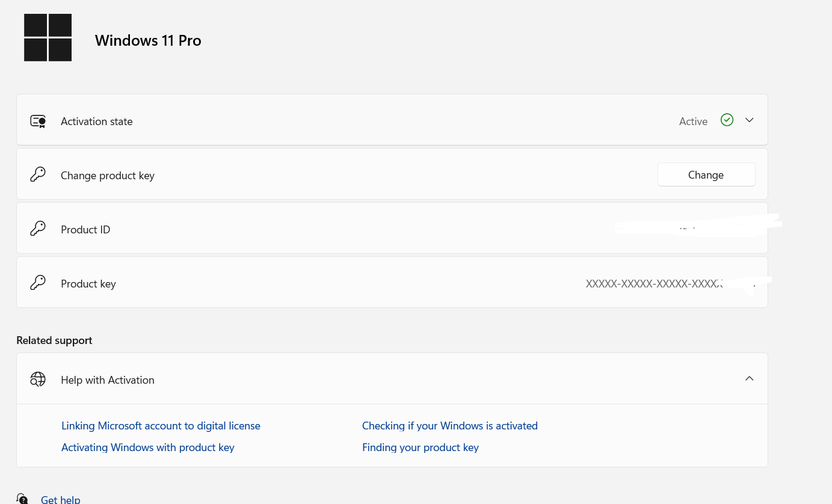Click the key icon beside Product ID
Image resolution: width=832 pixels, height=504 pixels.
pyautogui.click(x=38, y=229)
